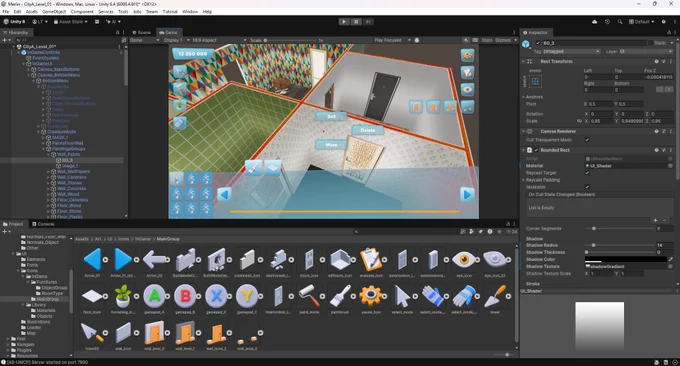Select the floor_icon asset
The image size is (680, 366).
tap(92, 296)
